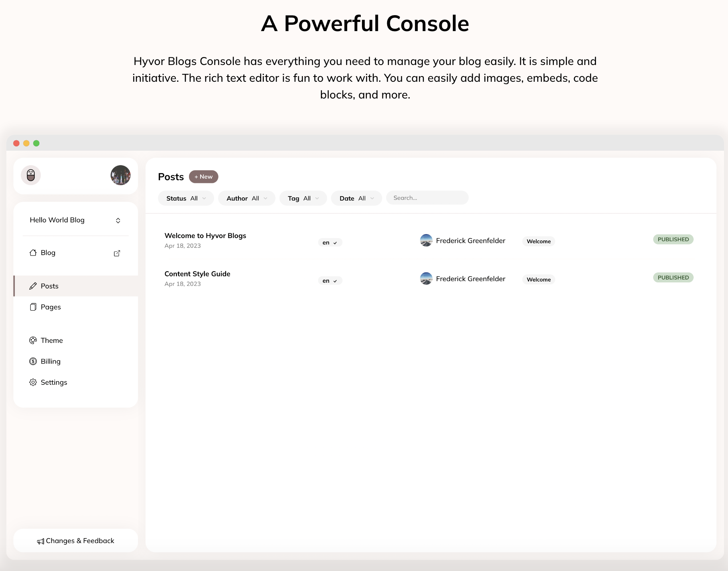This screenshot has height=571, width=728.
Task: Open language dropdown for Welcome to Hyvor Blogs
Action: (330, 242)
